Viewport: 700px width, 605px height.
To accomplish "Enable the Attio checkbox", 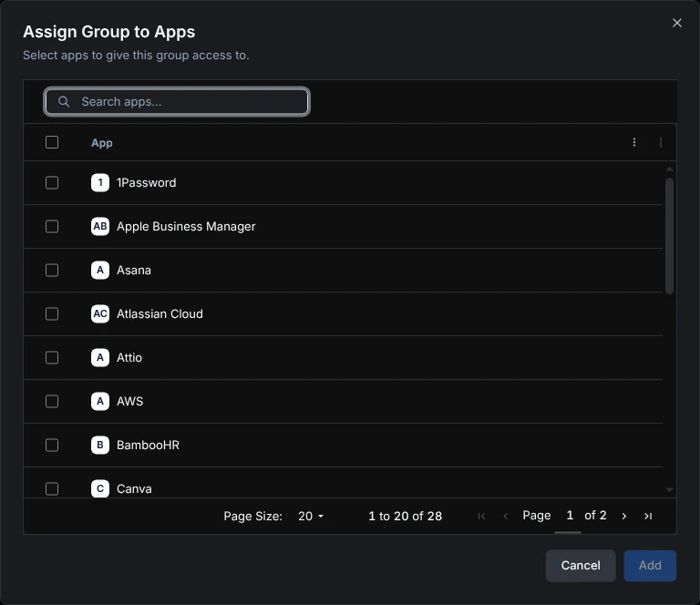I will coord(52,357).
